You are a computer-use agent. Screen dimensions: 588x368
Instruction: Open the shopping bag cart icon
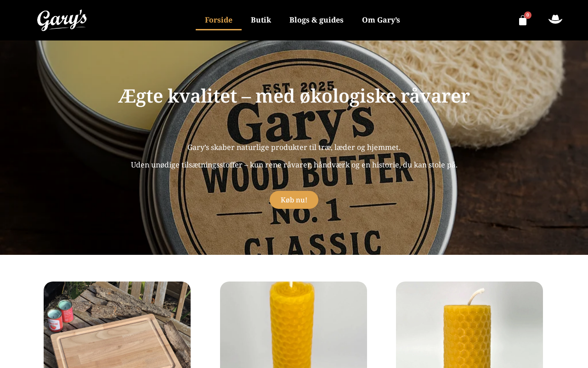pos(523,20)
